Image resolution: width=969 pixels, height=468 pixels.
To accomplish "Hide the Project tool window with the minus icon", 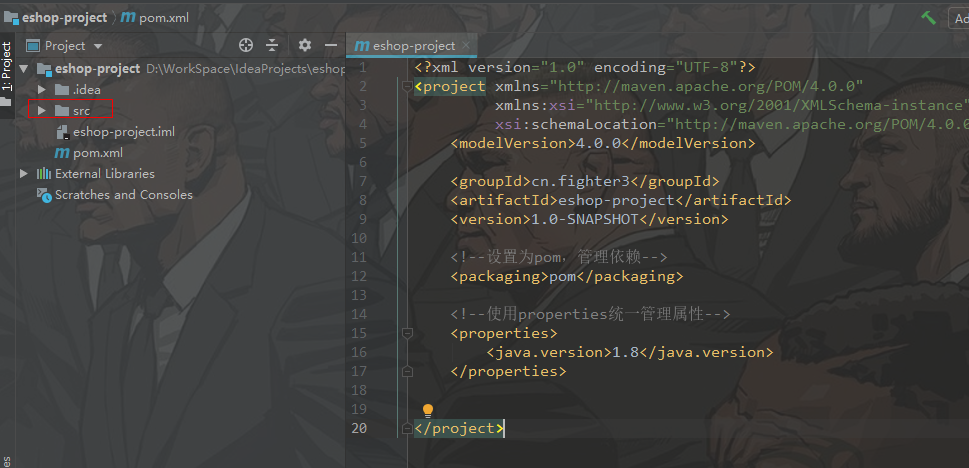I will tap(331, 45).
